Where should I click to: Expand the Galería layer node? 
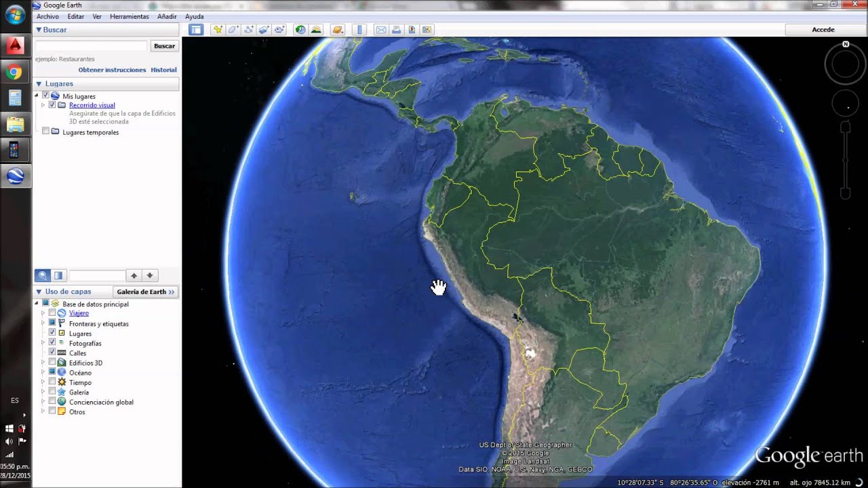coord(43,392)
